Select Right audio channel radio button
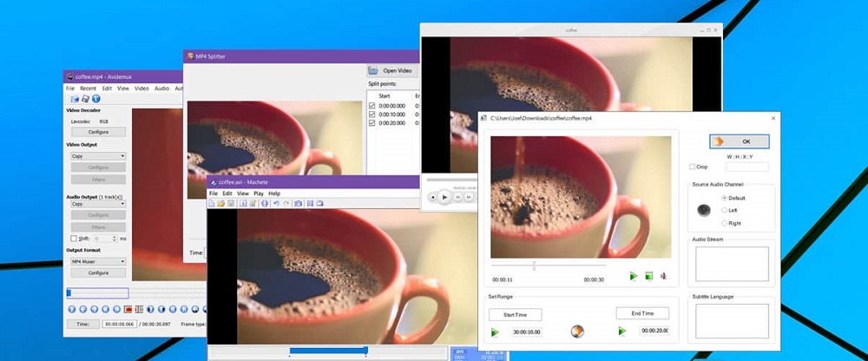The height and width of the screenshot is (361, 868). pos(724,223)
